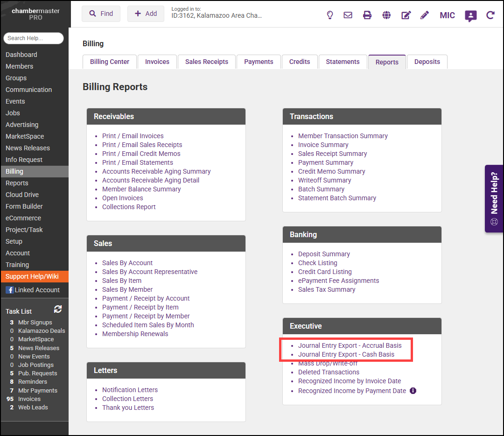Click the printer icon
This screenshot has width=504, height=436.
pyautogui.click(x=367, y=15)
